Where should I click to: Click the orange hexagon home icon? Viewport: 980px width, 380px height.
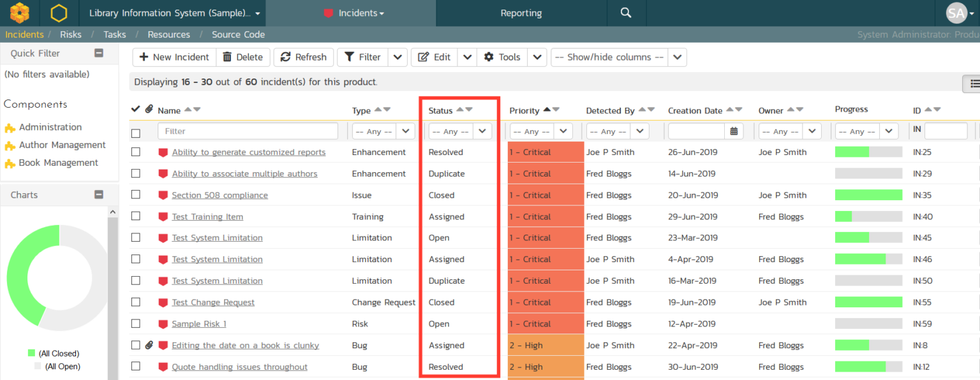click(x=58, y=13)
